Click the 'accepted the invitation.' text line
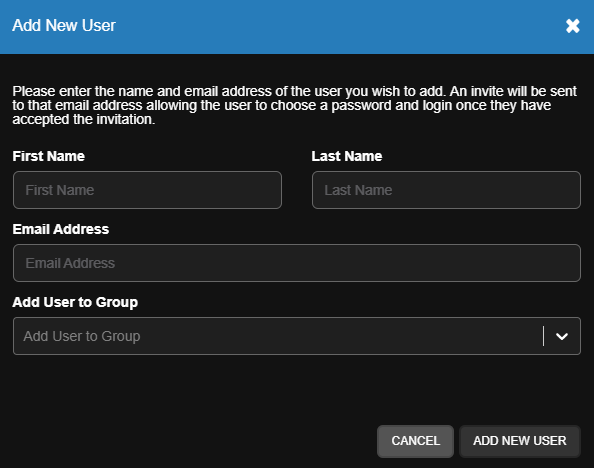The image size is (594, 468). (84, 119)
